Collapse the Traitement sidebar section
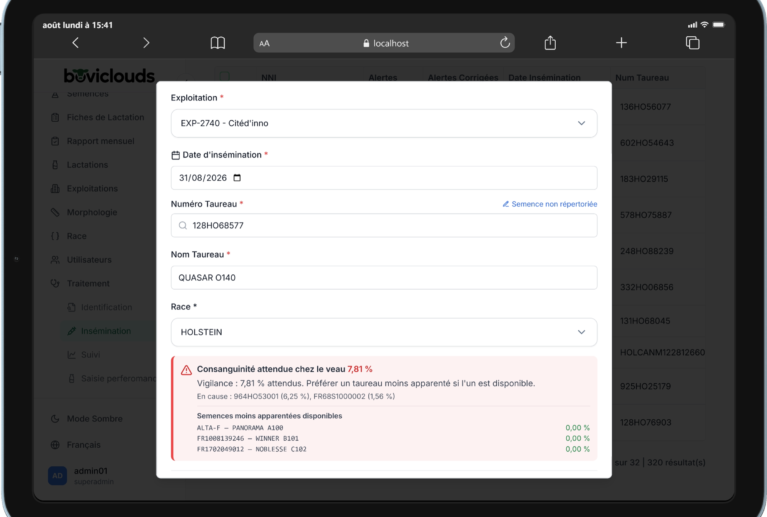Viewport: 767px width, 517px height. pyautogui.click(x=81, y=283)
